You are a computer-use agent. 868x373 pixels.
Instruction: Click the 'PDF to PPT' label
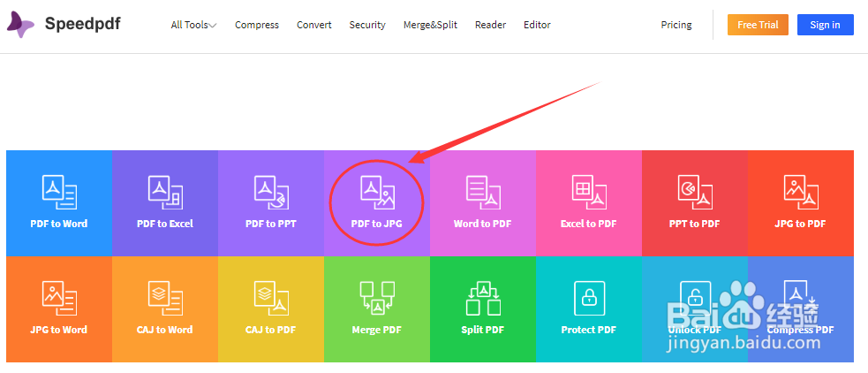[x=271, y=224]
